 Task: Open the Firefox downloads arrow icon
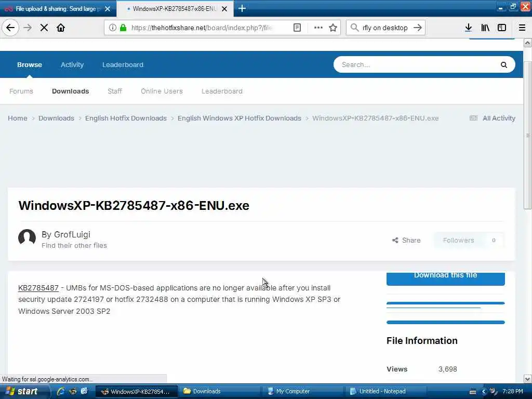468,28
